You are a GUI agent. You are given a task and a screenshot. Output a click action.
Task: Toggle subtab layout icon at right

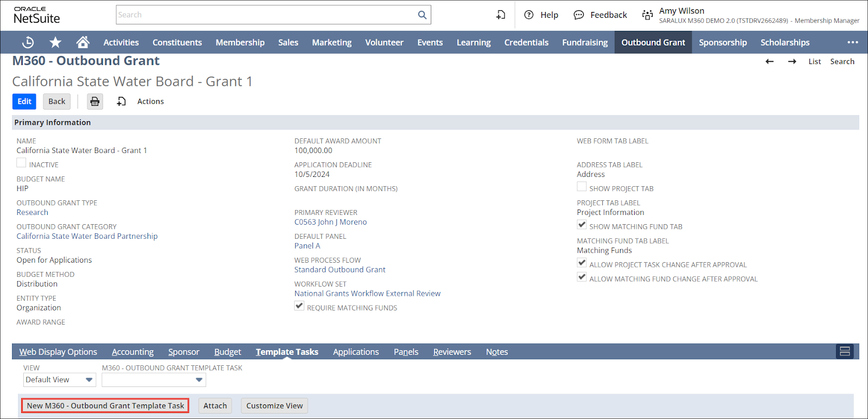coord(844,352)
